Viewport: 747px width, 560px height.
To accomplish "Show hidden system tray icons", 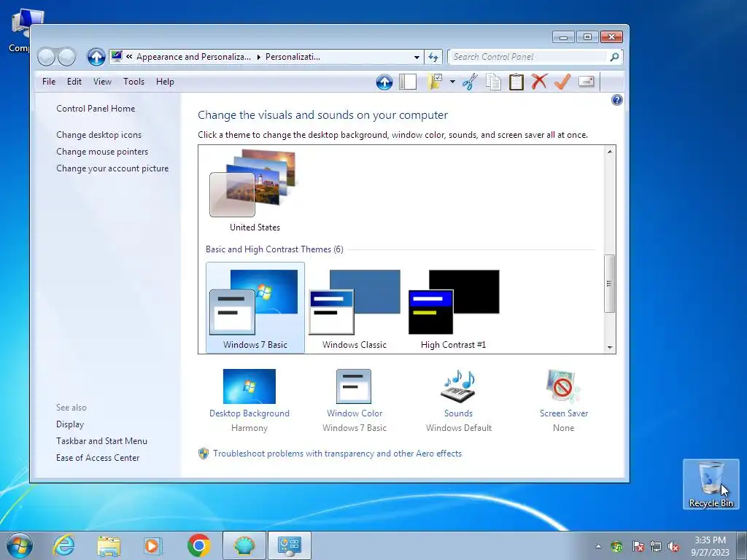I will (598, 546).
